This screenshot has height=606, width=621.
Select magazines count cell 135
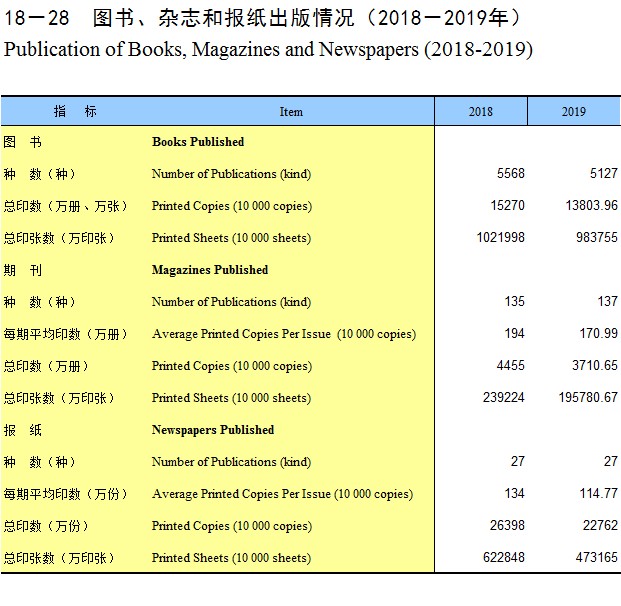point(514,301)
